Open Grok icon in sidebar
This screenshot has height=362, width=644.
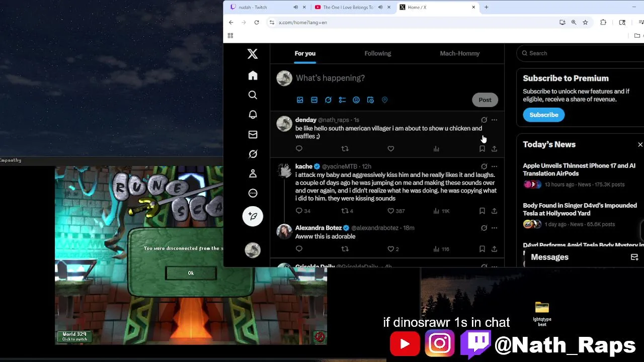pos(253,154)
